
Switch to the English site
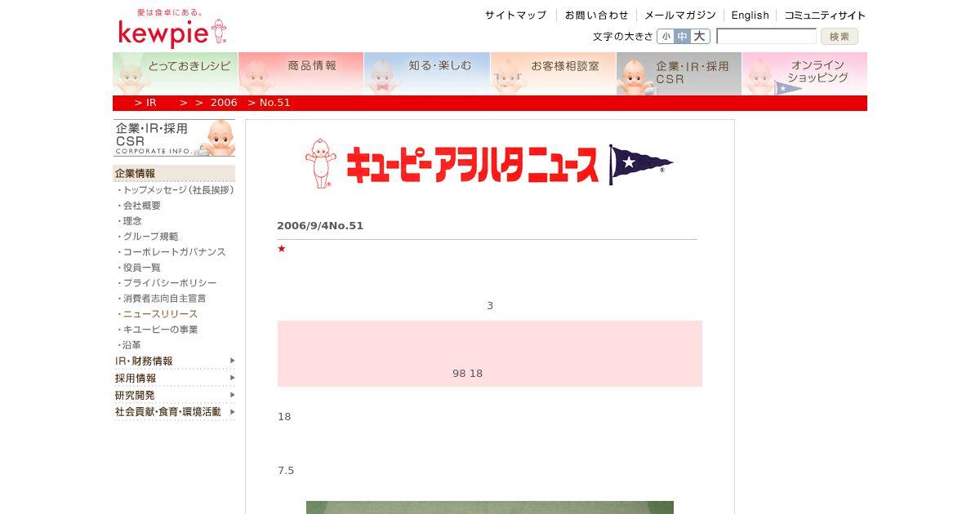tap(750, 16)
